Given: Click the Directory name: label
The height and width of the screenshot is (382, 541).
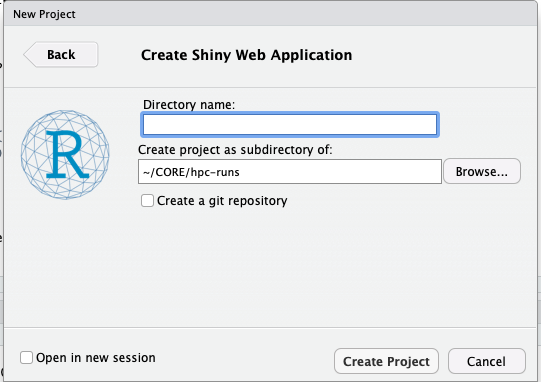Looking at the screenshot, I should click(x=189, y=105).
